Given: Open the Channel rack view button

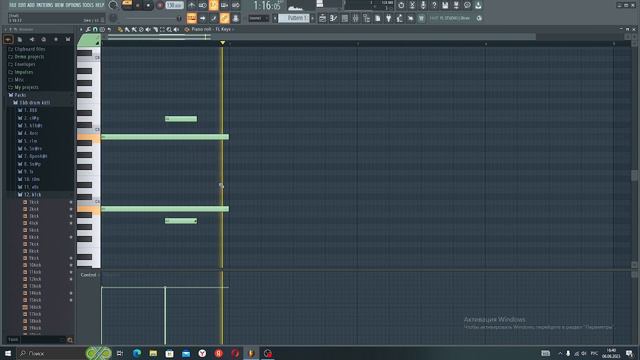Looking at the screenshot, I should point(344,18).
